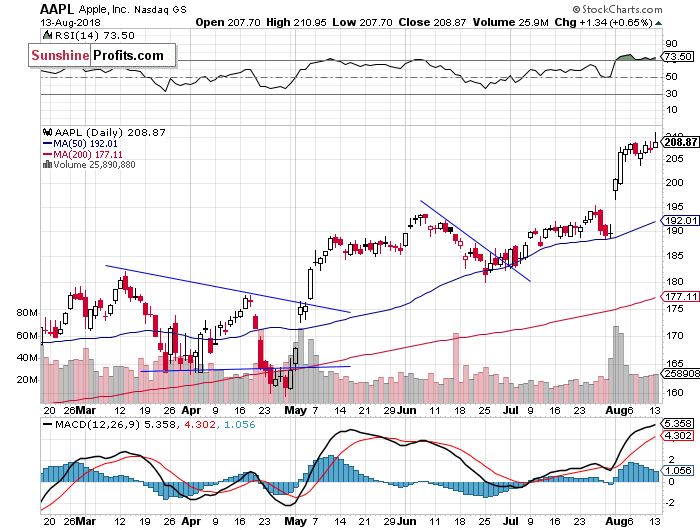This screenshot has height=530, width=700.
Task: Click the 'Nasdaq GS' exchange label
Action: pyautogui.click(x=160, y=9)
